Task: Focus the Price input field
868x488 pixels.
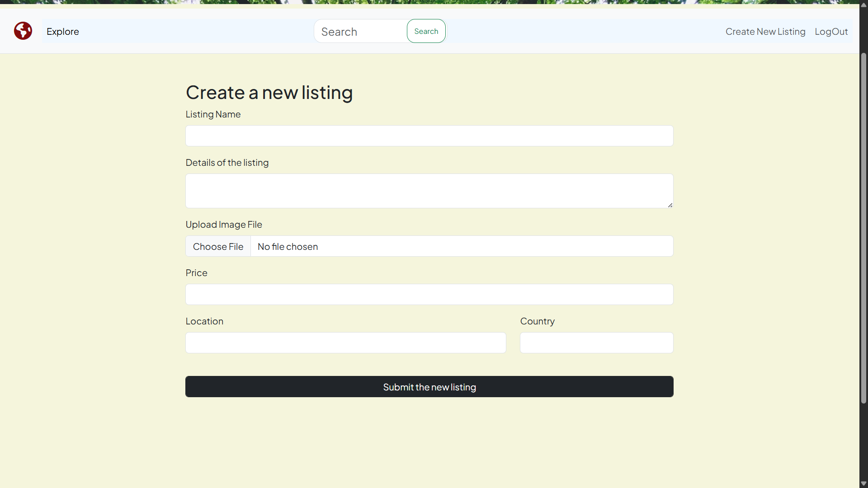Action: coord(429,295)
